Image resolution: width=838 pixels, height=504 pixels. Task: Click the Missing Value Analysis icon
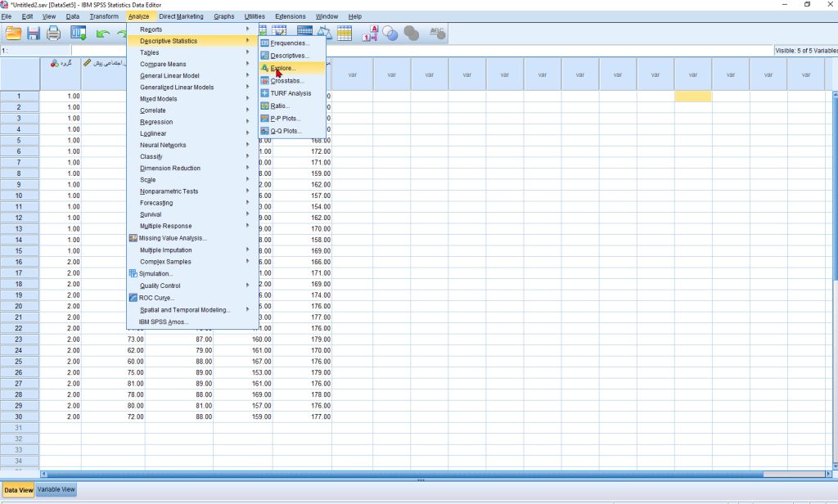coord(133,238)
